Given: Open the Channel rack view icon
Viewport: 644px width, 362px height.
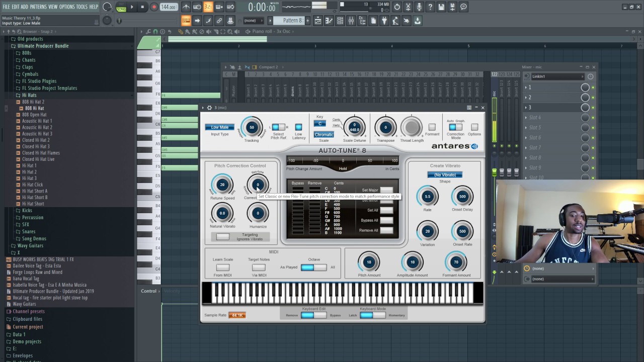Looking at the screenshot, I should tap(340, 21).
